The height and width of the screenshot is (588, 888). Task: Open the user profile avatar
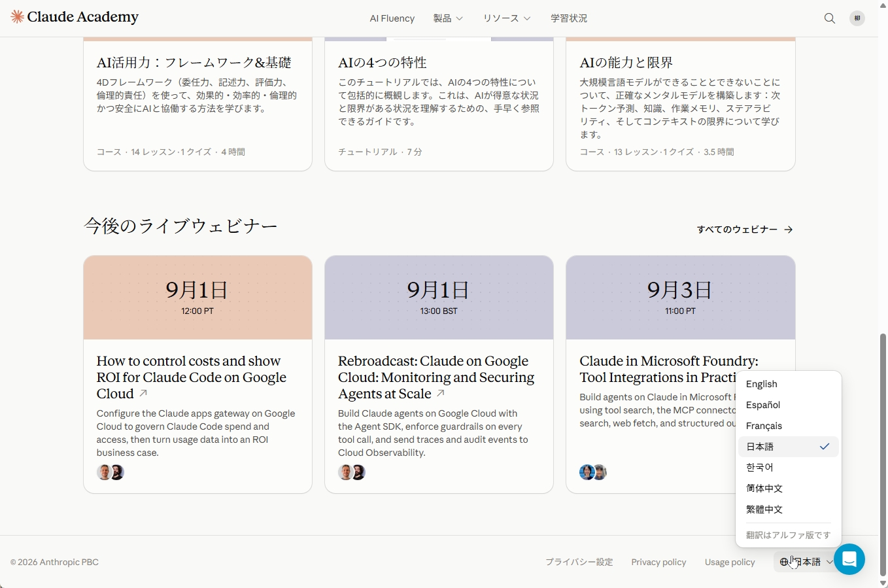point(857,18)
